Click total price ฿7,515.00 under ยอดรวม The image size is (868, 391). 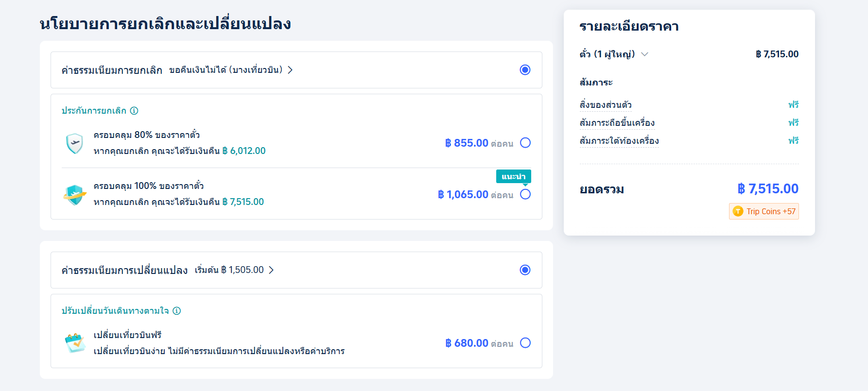[x=768, y=188]
